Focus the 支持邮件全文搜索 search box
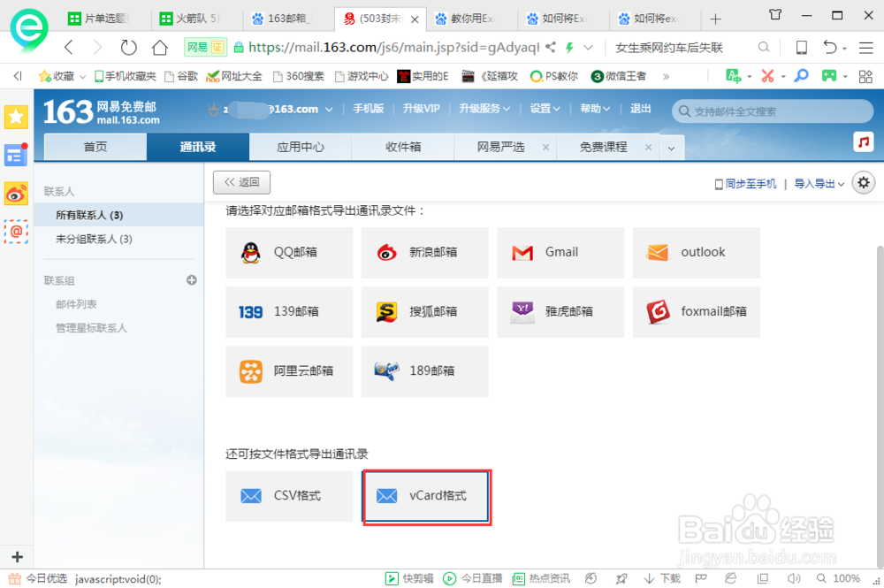Image resolution: width=884 pixels, height=588 pixels. point(773,111)
